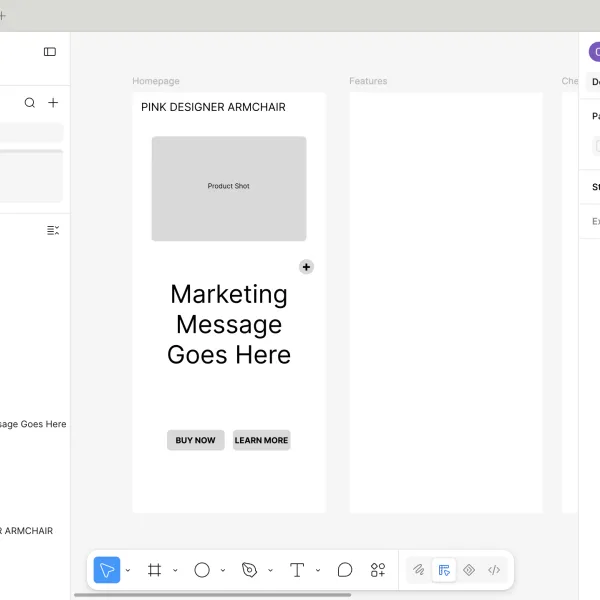Switch to Design mode in toolbar
The image size is (600, 600).
click(444, 570)
